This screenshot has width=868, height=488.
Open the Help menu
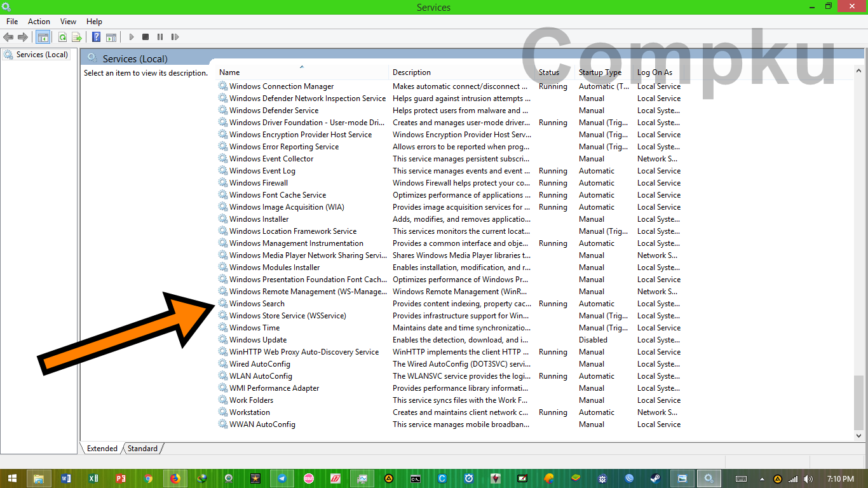point(94,22)
